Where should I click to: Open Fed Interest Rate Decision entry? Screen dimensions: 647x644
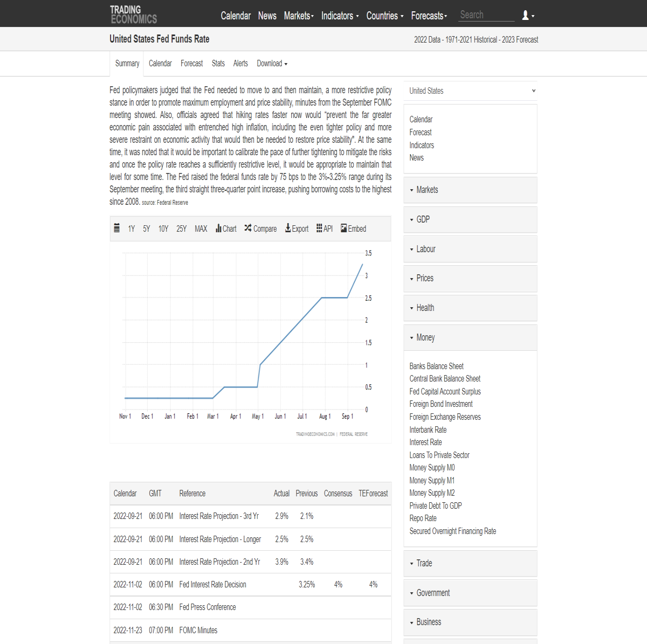[213, 585]
